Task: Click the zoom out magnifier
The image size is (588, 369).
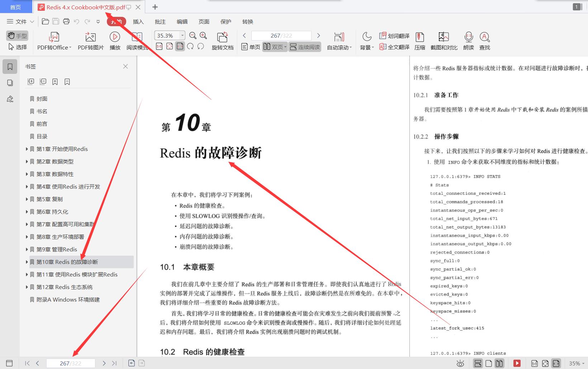Action: pos(193,36)
